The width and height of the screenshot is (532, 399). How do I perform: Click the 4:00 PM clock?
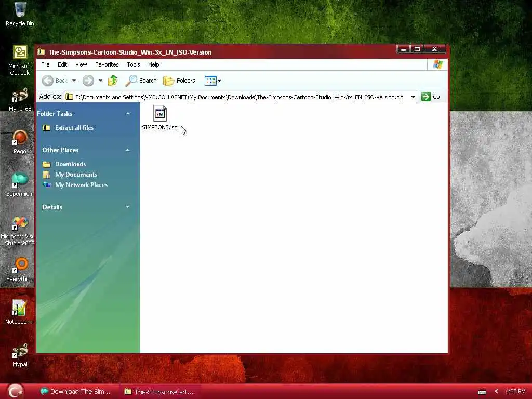(x=515, y=392)
